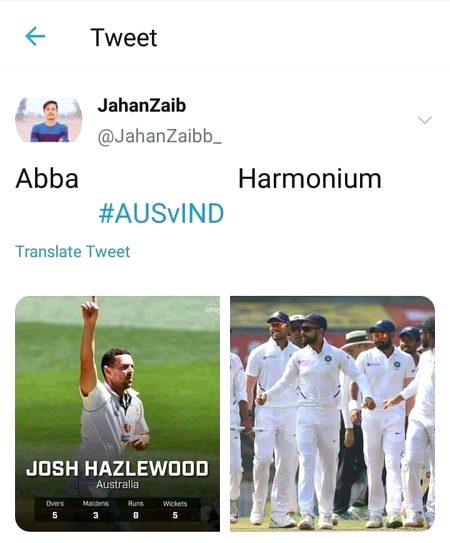Viewport: 450px width, 543px height.
Task: Click the Translate Tweet link
Action: pyautogui.click(x=73, y=251)
